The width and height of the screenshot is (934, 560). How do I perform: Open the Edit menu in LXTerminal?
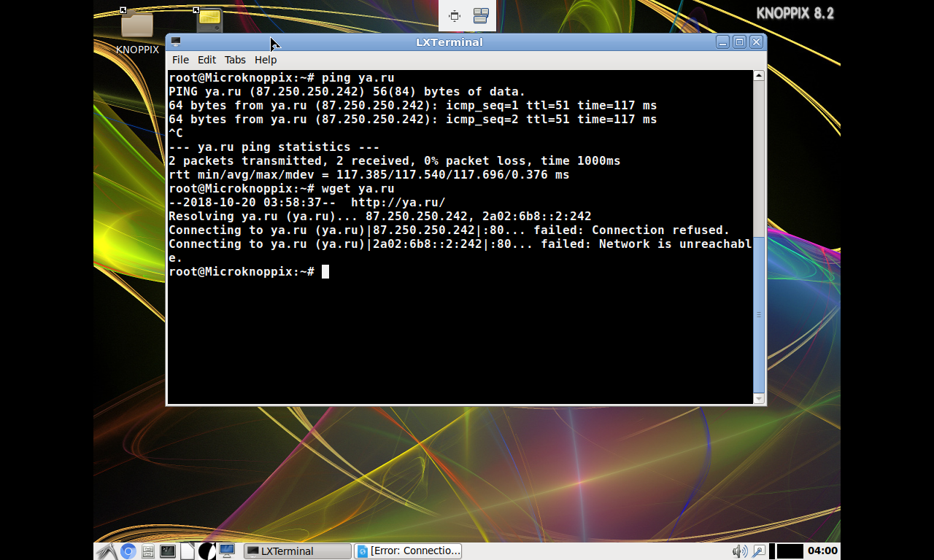tap(207, 60)
